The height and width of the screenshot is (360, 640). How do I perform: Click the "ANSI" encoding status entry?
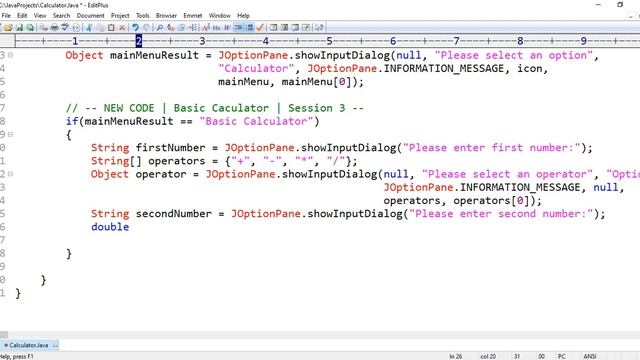590,356
